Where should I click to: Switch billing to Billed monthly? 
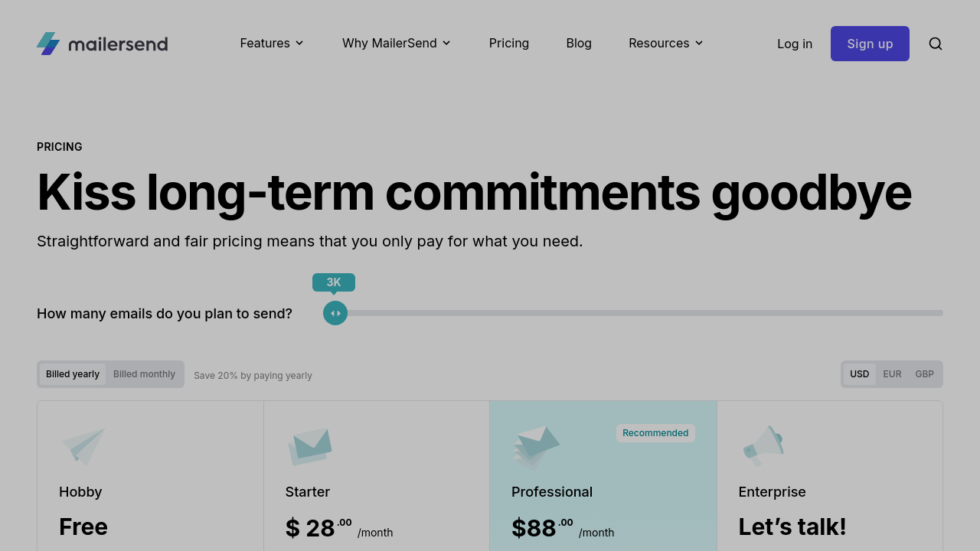[x=144, y=374]
